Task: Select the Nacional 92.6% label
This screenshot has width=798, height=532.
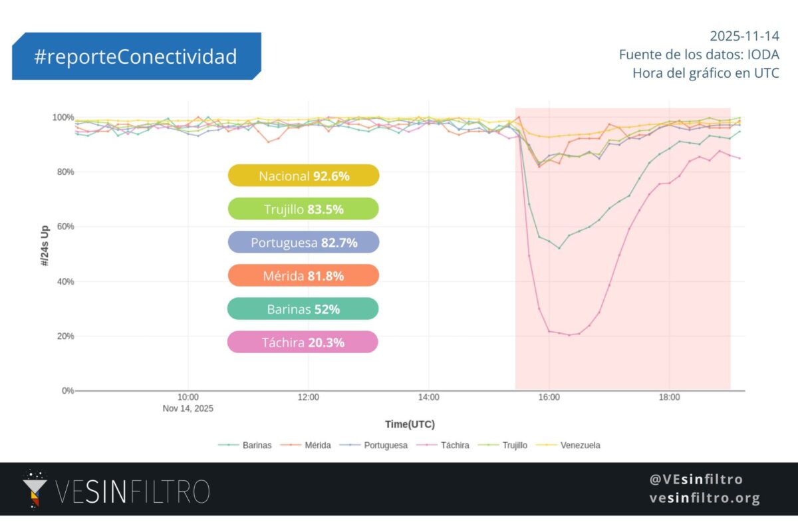Action: 303,176
